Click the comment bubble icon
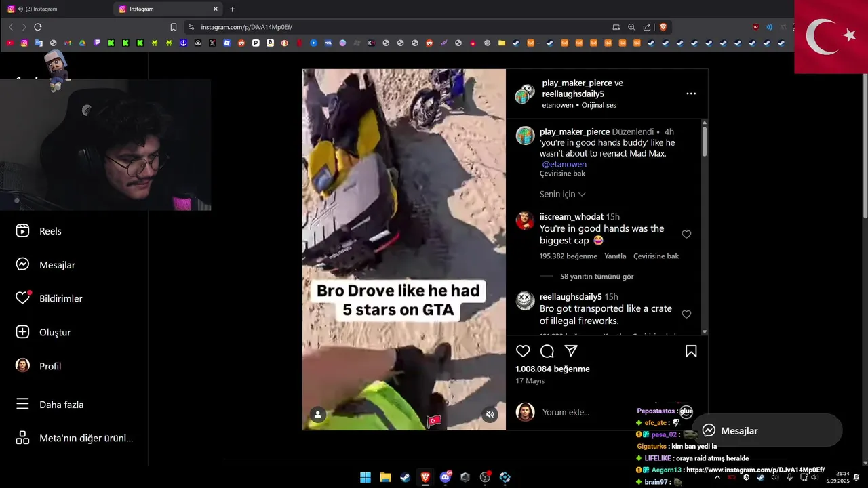 547,351
